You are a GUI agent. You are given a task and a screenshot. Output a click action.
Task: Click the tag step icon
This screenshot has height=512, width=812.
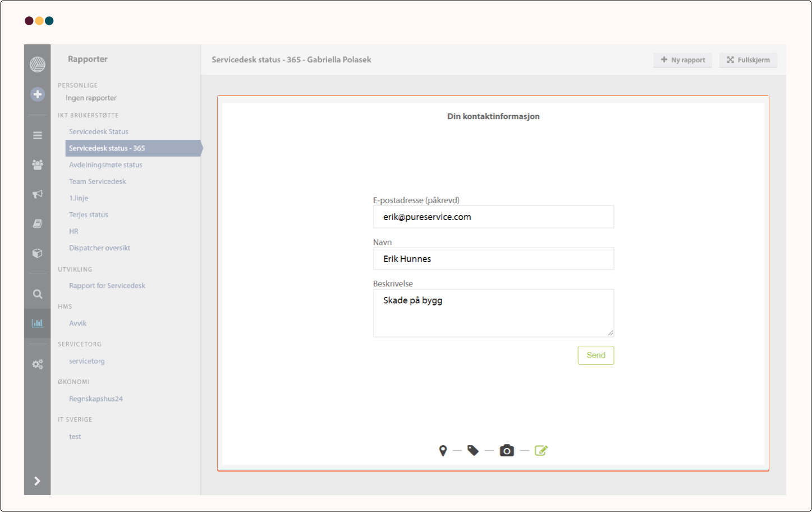(473, 450)
